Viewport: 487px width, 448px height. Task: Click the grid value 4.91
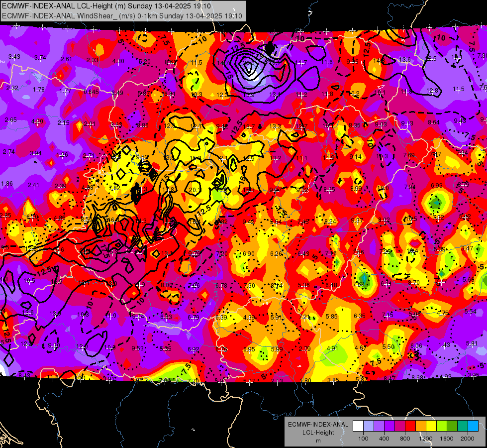(x=332, y=348)
